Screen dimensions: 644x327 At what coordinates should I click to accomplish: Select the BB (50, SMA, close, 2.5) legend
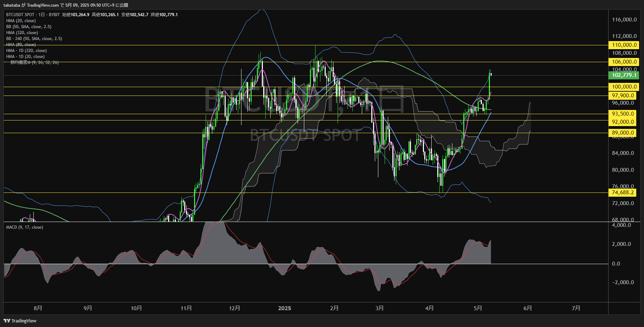tap(29, 27)
